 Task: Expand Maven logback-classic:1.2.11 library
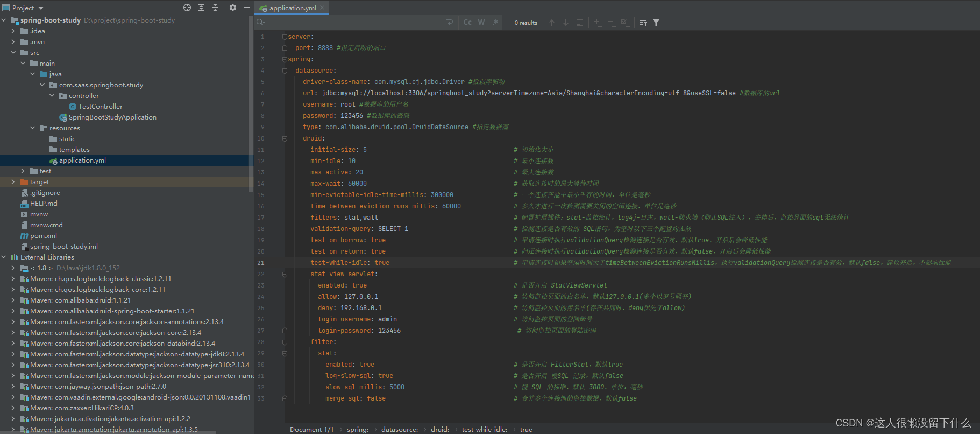pyautogui.click(x=13, y=279)
